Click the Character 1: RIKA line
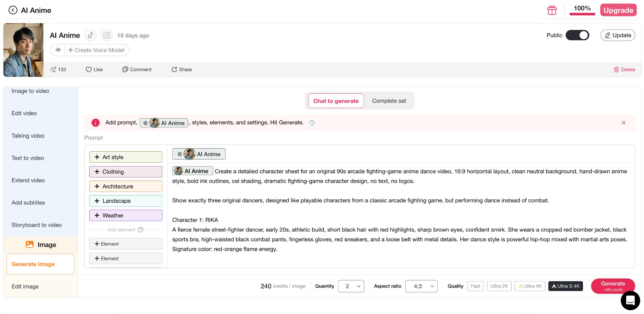 click(x=195, y=220)
